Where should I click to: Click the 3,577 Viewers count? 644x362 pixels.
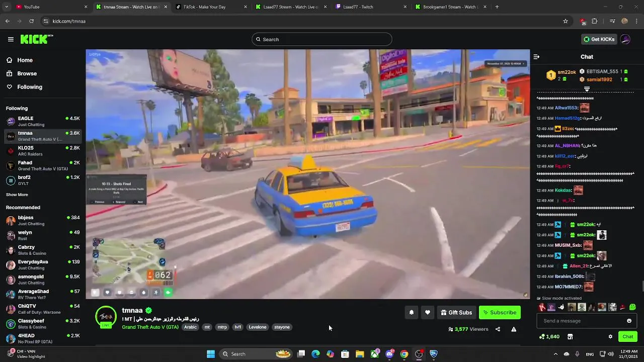[468, 329]
